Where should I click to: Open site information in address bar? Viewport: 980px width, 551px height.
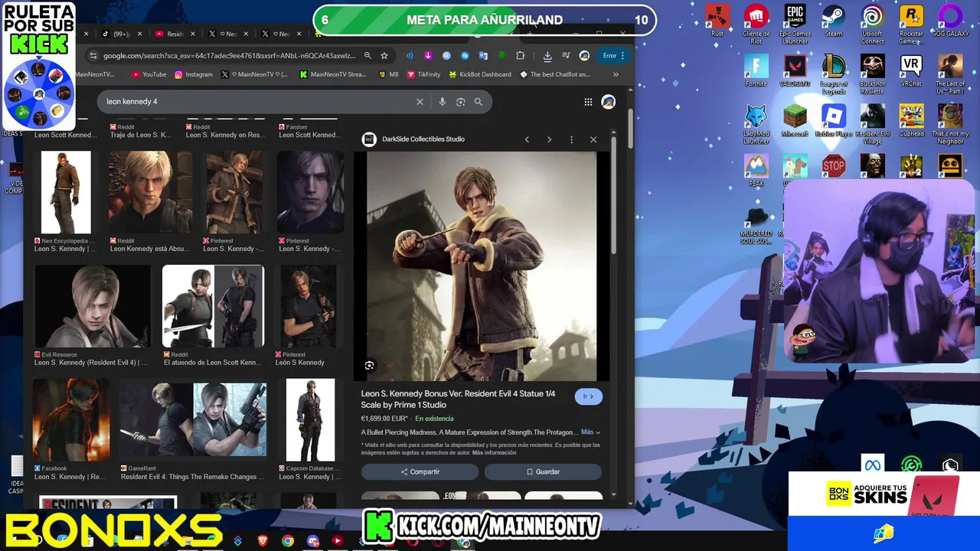93,56
